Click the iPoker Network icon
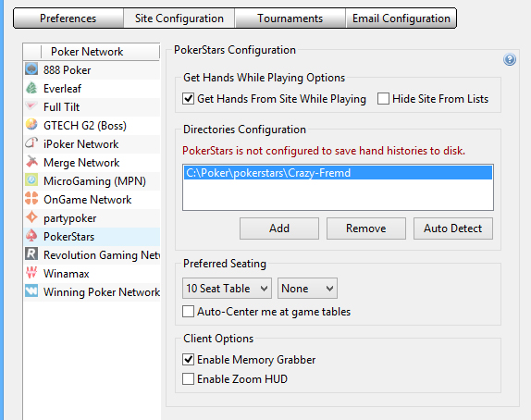Image resolution: width=531 pixels, height=420 pixels. 31,143
